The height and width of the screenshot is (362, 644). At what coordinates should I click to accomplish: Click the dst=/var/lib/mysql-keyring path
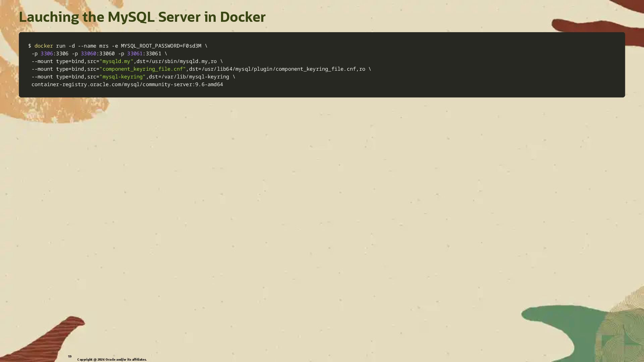189,77
